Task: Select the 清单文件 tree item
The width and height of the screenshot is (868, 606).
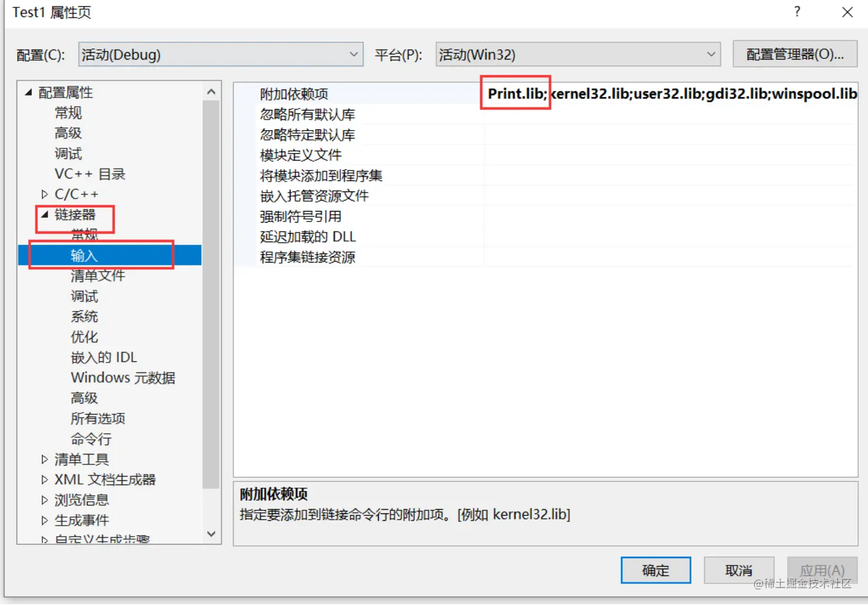Action: click(97, 276)
